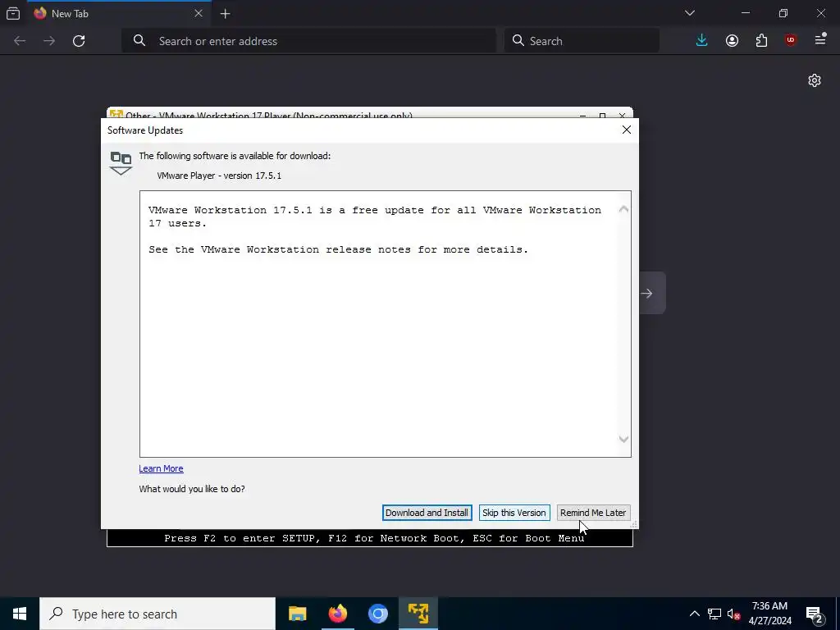This screenshot has width=840, height=630.
Task: Choose Skip this Version
Action: pyautogui.click(x=514, y=513)
